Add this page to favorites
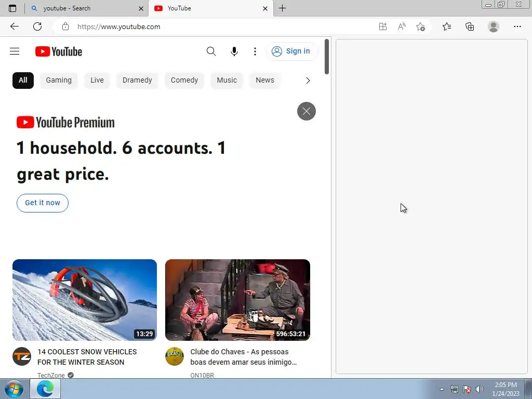The width and height of the screenshot is (532, 399). pos(421,26)
